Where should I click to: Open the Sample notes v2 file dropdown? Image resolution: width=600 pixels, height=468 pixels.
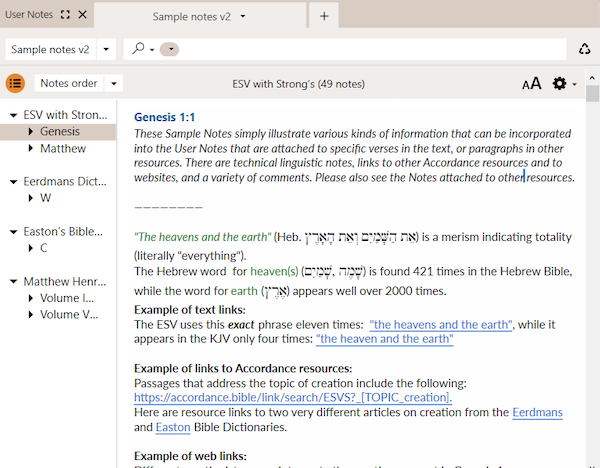coord(107,49)
